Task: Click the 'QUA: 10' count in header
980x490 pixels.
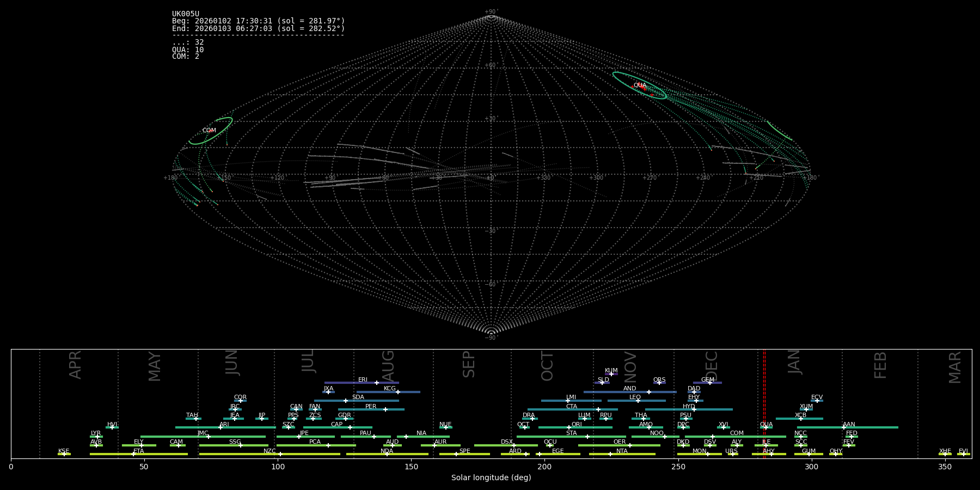Action: 188,50
